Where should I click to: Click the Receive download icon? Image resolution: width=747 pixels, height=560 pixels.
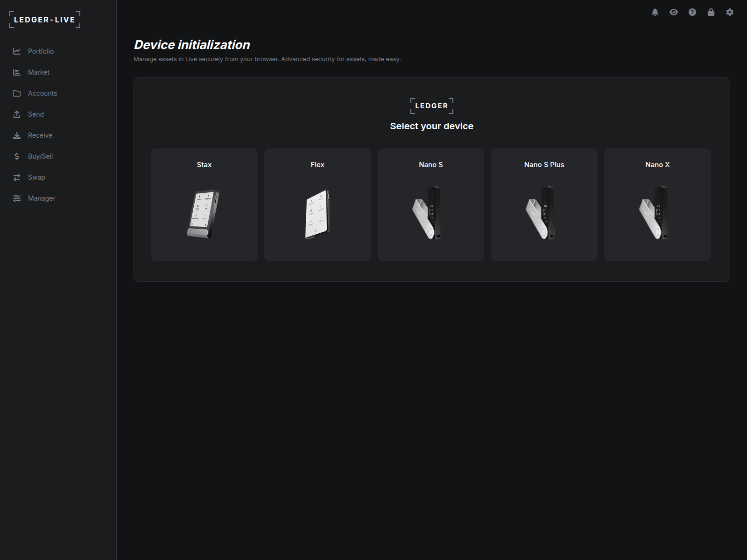(17, 135)
